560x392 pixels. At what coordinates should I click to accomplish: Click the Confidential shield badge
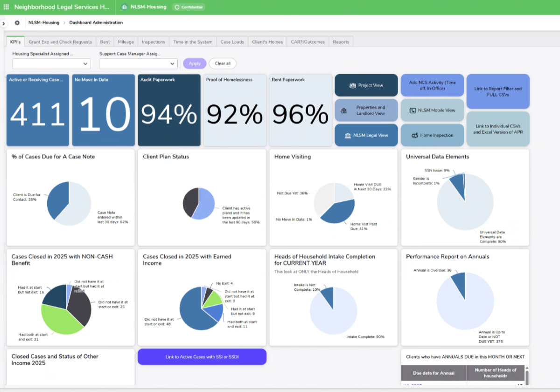pyautogui.click(x=189, y=7)
